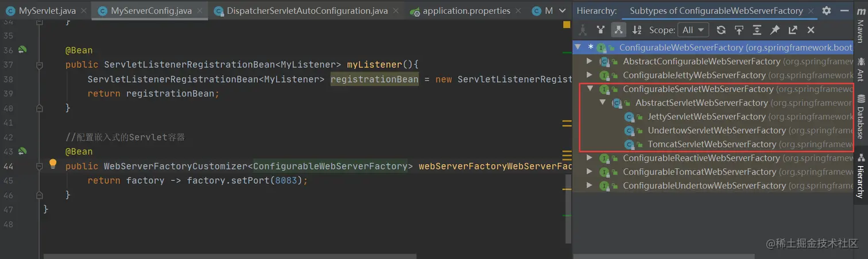The height and width of the screenshot is (259, 868).
Task: Close hierarchy toolbar X button
Action: [x=811, y=30]
